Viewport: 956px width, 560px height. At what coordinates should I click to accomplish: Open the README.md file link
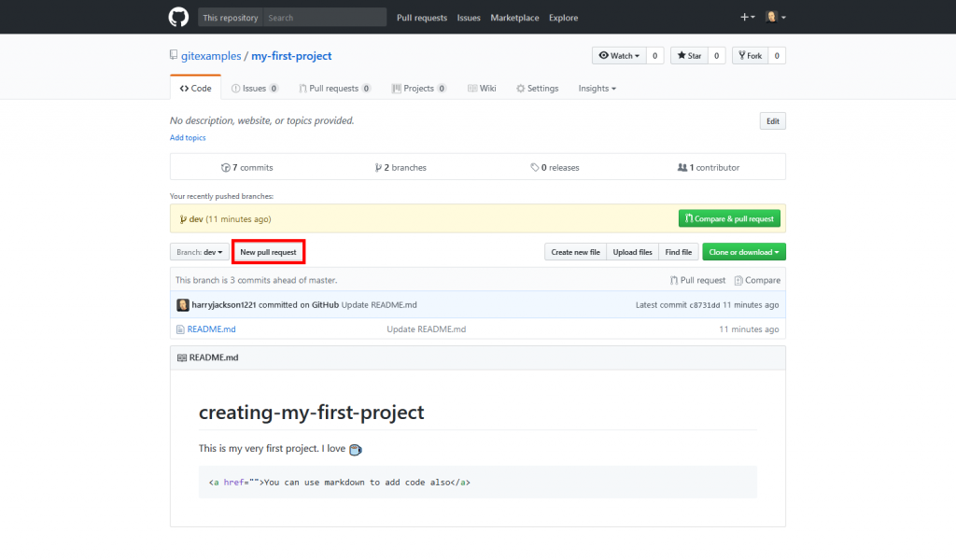[x=211, y=329]
